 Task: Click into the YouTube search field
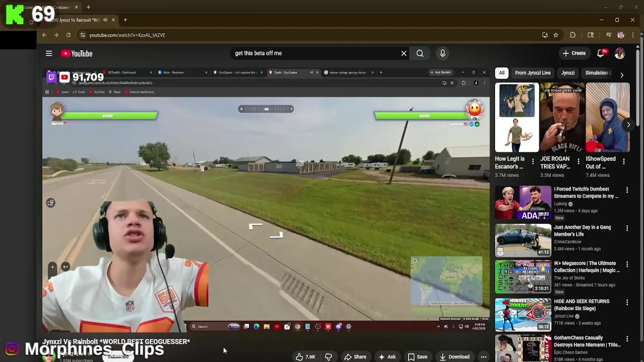314,53
